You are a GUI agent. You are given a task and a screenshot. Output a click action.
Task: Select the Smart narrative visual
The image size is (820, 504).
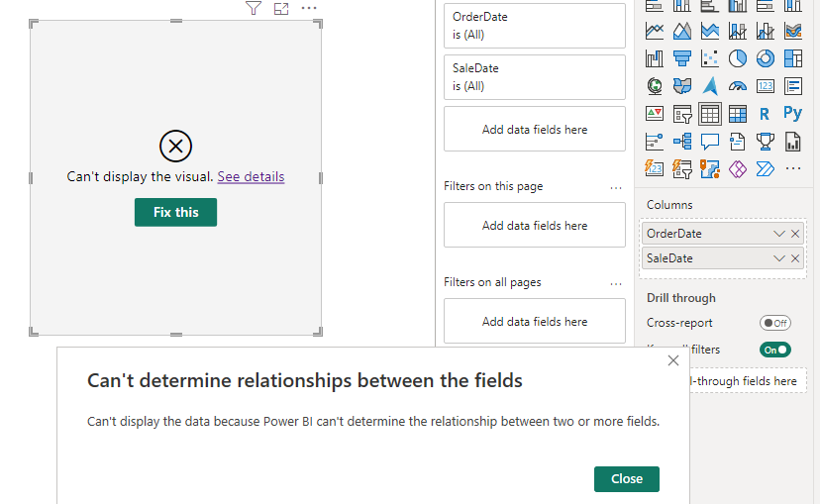tap(738, 142)
